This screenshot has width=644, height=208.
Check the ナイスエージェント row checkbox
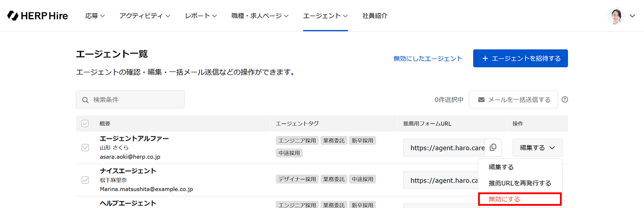[x=85, y=180]
